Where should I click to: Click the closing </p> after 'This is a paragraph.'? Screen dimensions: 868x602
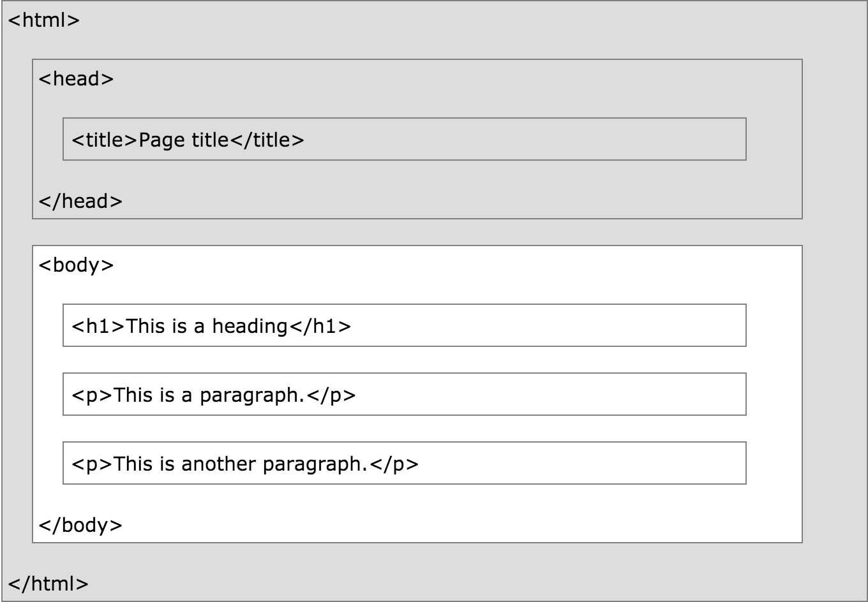coord(331,395)
